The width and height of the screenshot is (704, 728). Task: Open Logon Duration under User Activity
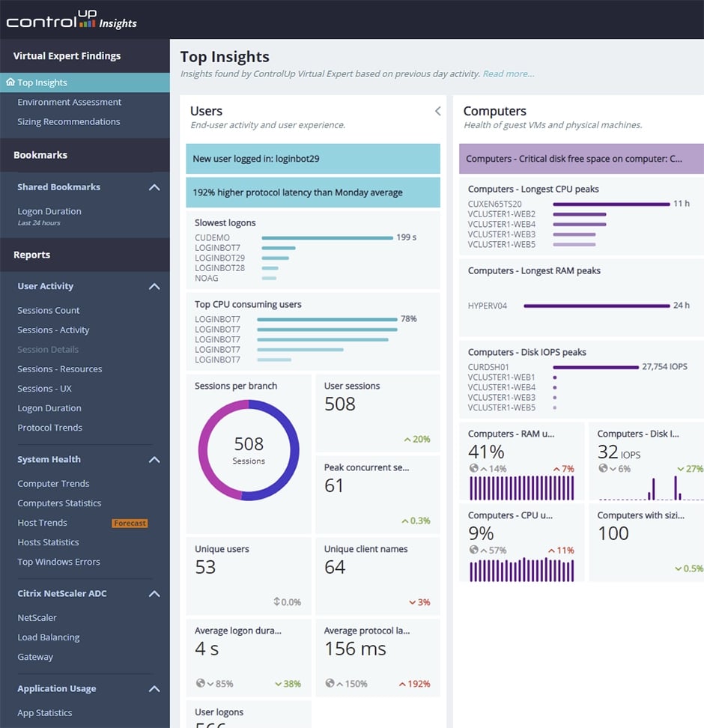tap(49, 408)
